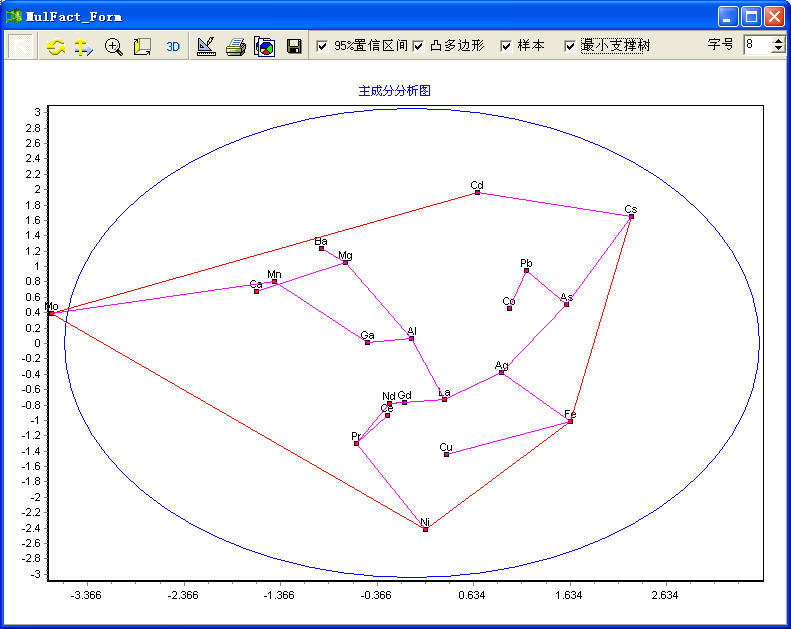Viewport: 791px width, 629px height.
Task: Maximize the MulFact_Form window
Action: [x=751, y=17]
